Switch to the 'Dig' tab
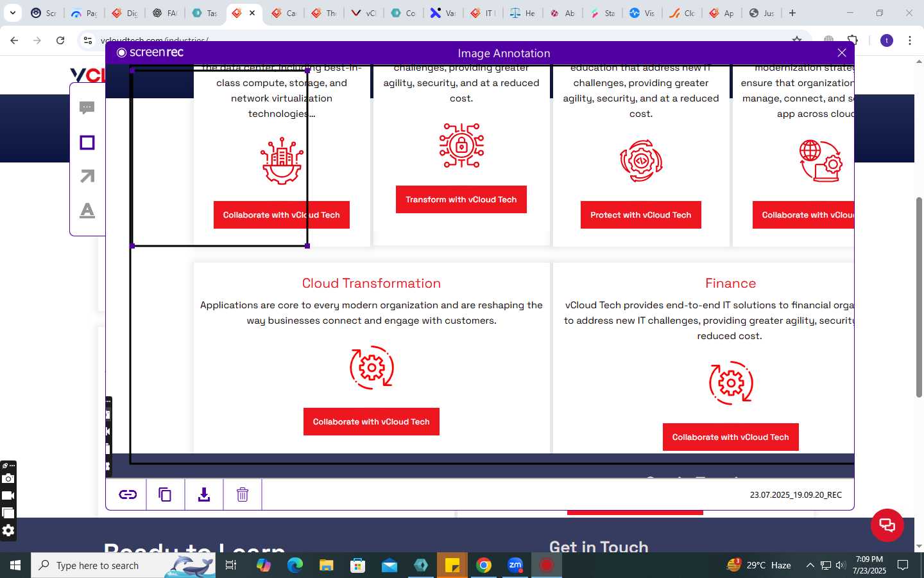Image resolution: width=924 pixels, height=578 pixels. [x=124, y=13]
